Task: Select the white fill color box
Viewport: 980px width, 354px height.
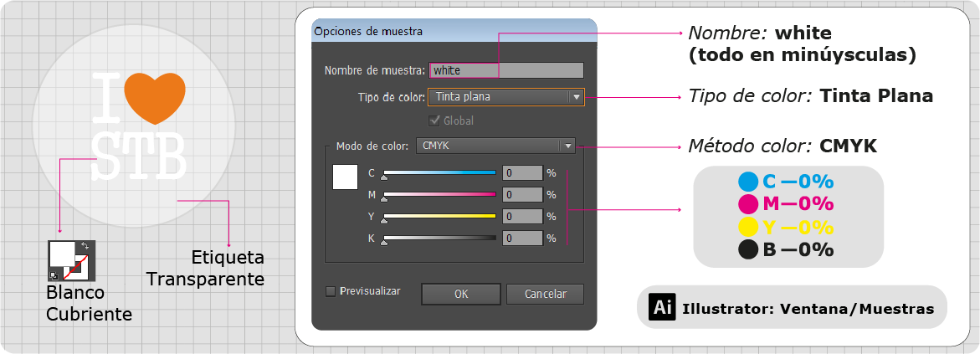Action: (x=62, y=254)
